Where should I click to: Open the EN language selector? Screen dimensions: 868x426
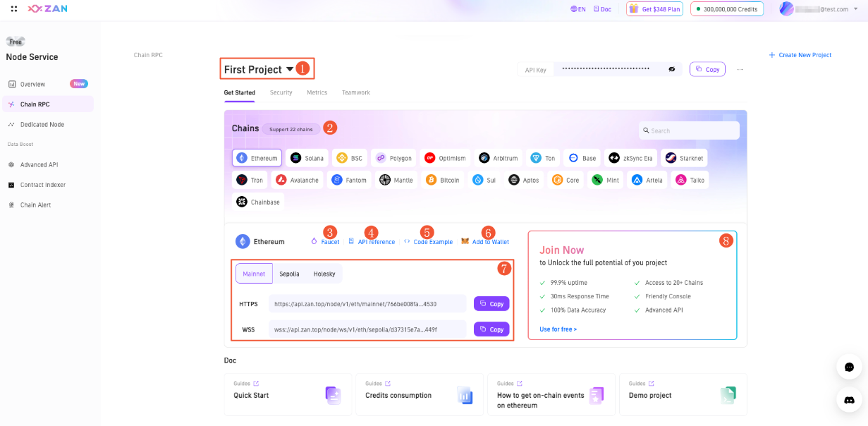[x=578, y=9]
